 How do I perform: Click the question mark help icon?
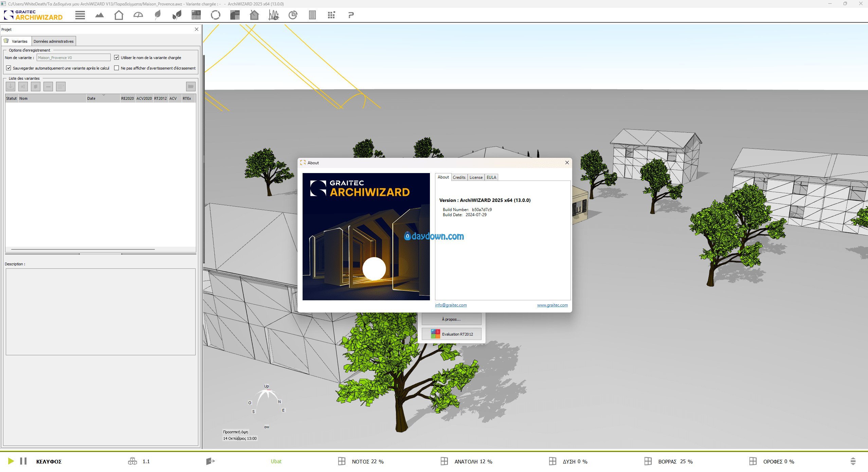tap(351, 15)
